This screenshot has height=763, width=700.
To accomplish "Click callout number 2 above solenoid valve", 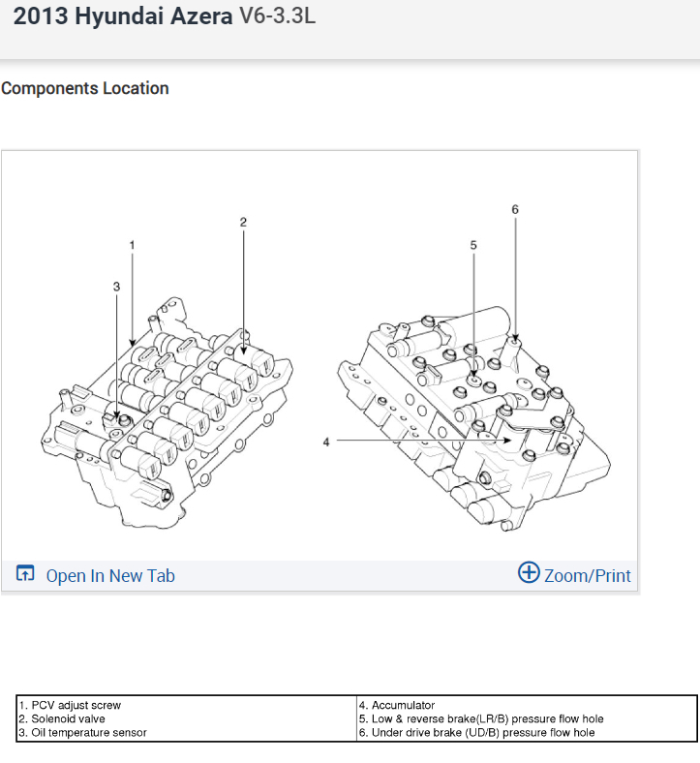I will [243, 223].
